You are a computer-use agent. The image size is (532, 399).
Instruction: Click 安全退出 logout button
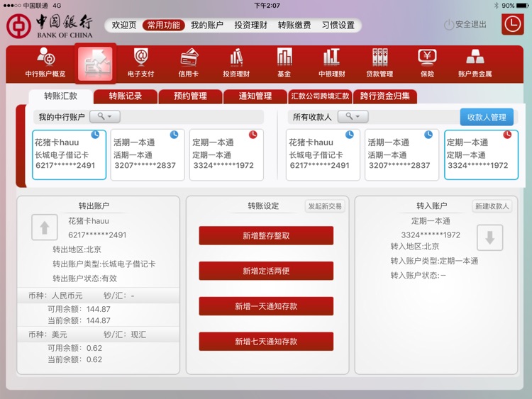(465, 24)
